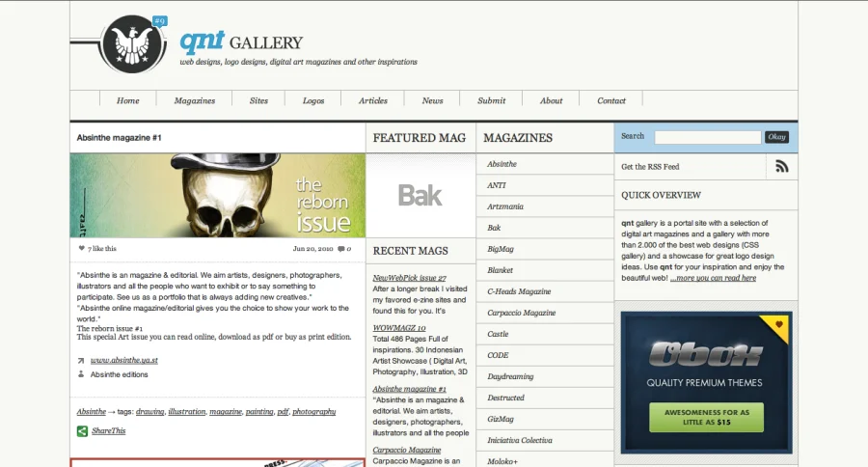Image resolution: width=868 pixels, height=467 pixels.
Task: Select the photography tag link
Action: (314, 411)
